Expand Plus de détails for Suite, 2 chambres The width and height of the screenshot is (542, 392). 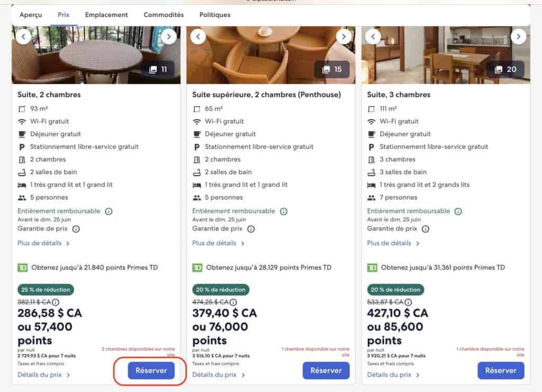tap(43, 243)
